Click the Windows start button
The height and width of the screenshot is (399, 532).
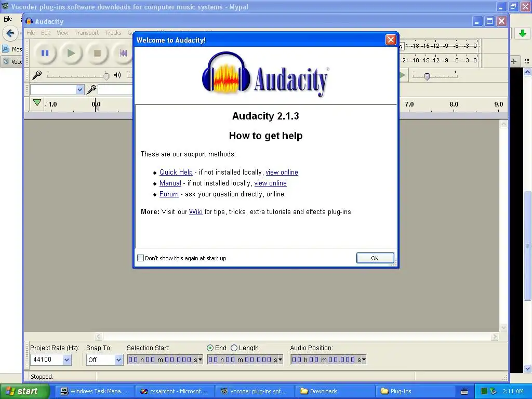[24, 391]
